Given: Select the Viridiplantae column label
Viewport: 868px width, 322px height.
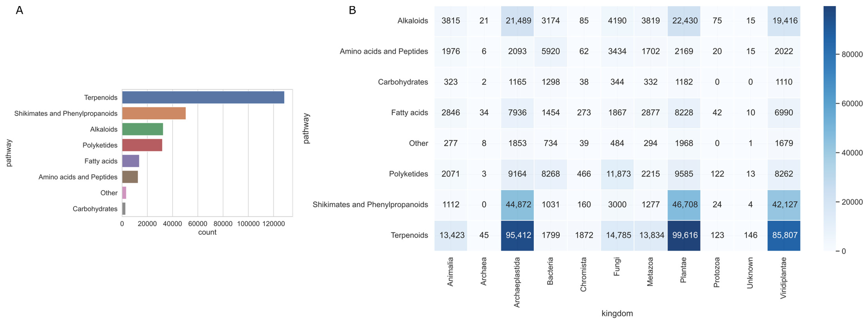Looking at the screenshot, I should point(783,278).
